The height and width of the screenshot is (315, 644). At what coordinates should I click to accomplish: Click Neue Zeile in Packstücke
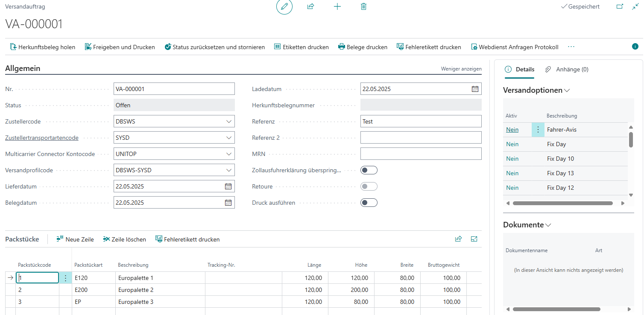click(75, 239)
